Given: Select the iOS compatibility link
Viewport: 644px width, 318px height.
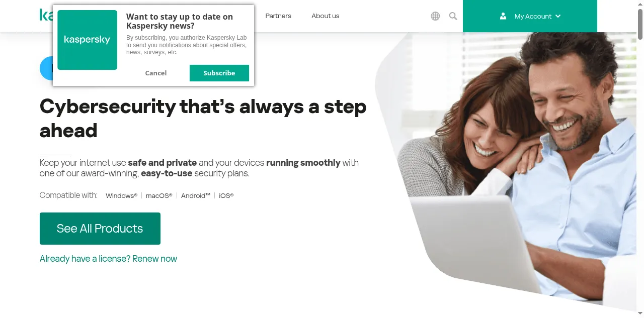Looking at the screenshot, I should 226,195.
